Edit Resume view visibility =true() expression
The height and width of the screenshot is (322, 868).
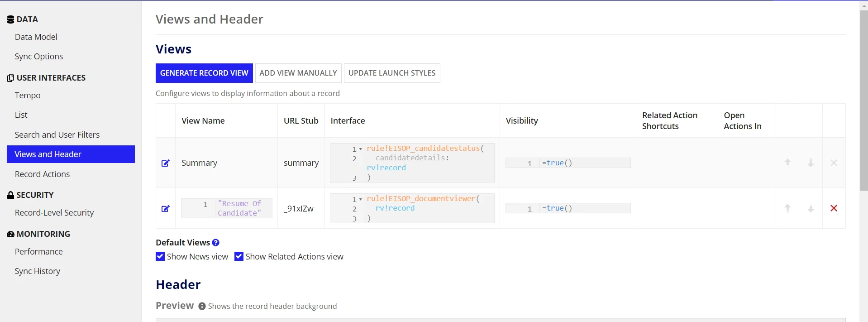coord(568,208)
